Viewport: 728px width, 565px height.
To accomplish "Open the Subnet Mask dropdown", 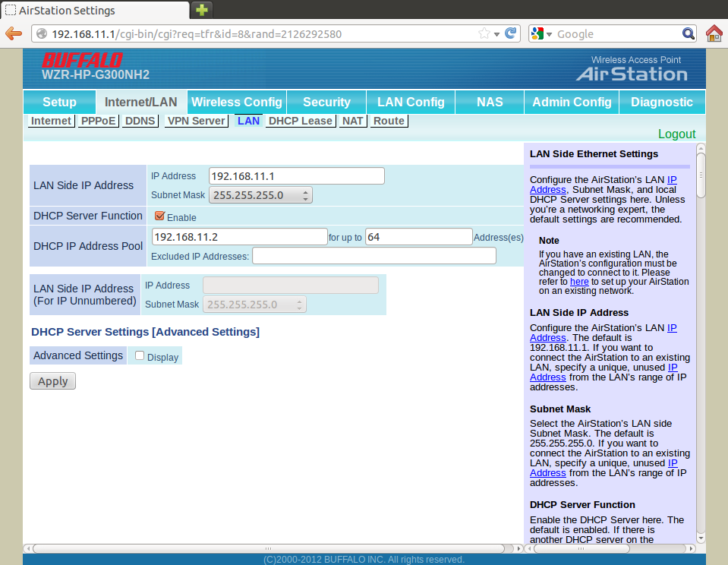I will (x=261, y=195).
